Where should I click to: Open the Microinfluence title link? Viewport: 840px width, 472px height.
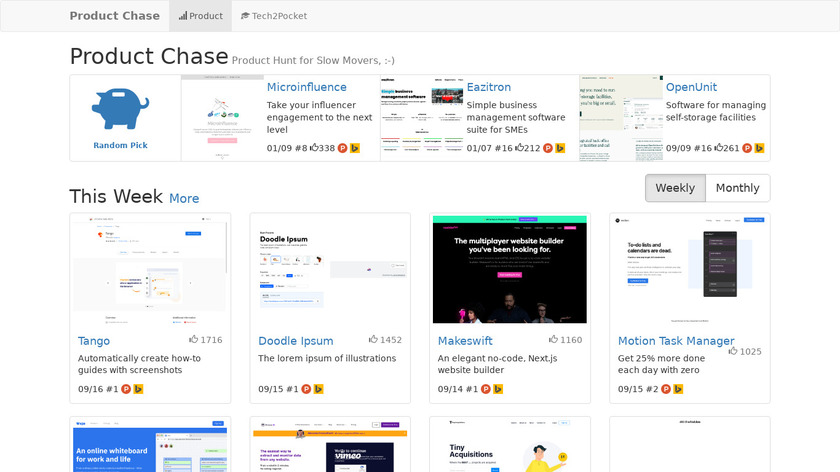306,87
